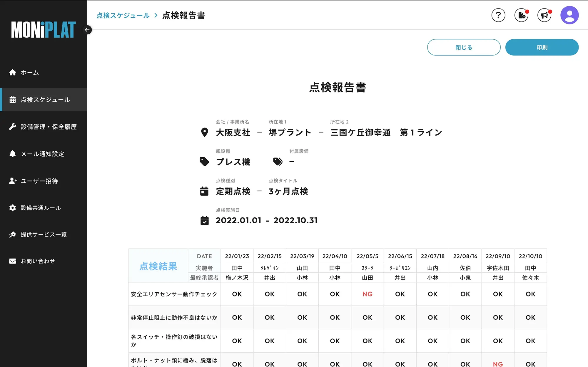
Task: Open the user profile avatar
Action: [x=570, y=15]
